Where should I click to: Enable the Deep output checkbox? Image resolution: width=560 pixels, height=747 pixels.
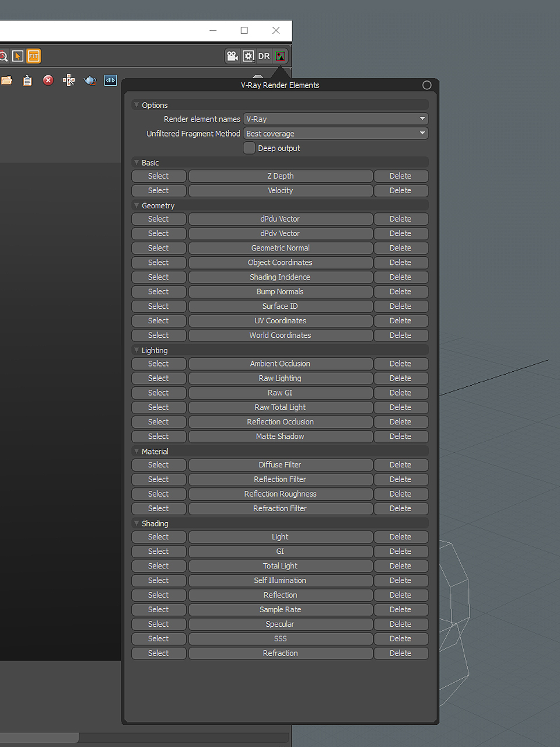point(249,148)
